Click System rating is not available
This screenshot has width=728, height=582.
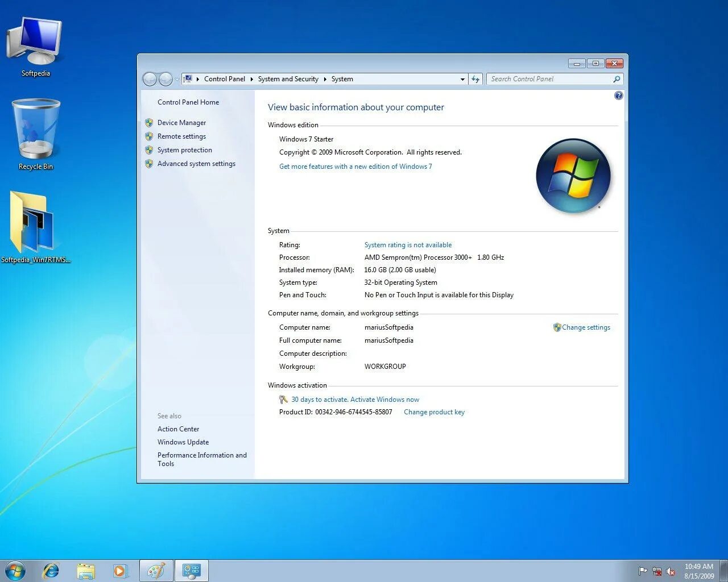tap(408, 245)
